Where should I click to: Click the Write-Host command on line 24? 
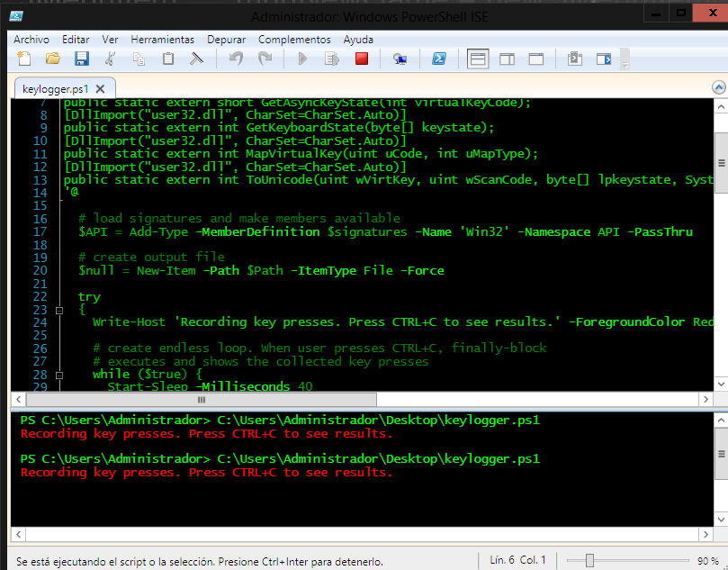click(x=129, y=322)
